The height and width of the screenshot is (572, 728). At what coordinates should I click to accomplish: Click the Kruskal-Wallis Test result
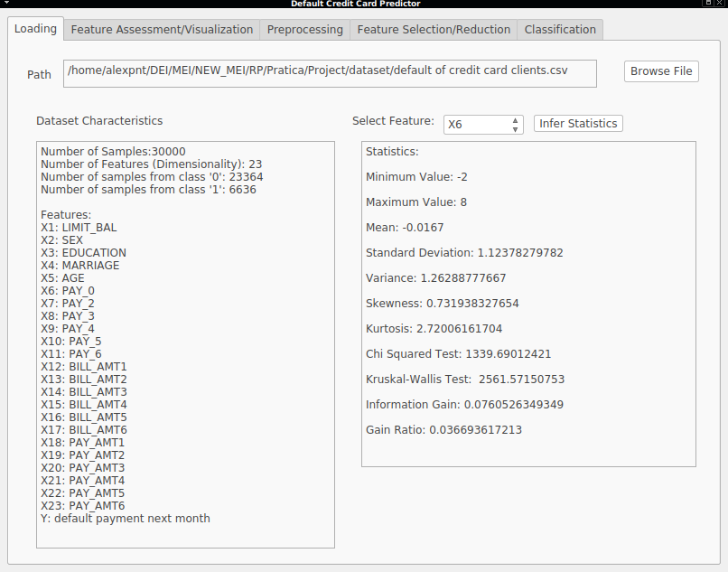pos(465,380)
